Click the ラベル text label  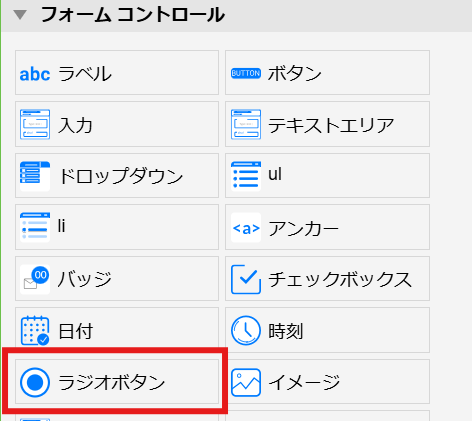tap(85, 74)
